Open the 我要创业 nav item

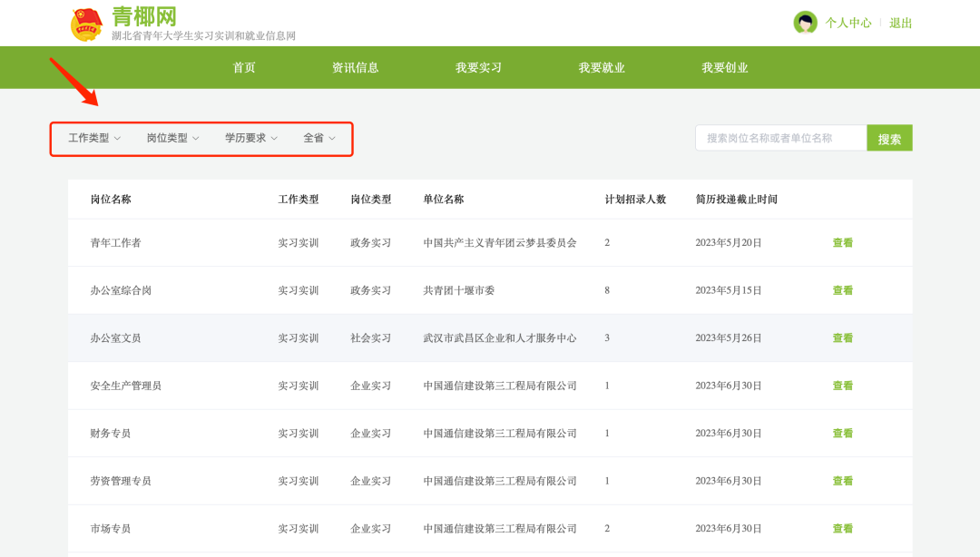click(x=724, y=67)
